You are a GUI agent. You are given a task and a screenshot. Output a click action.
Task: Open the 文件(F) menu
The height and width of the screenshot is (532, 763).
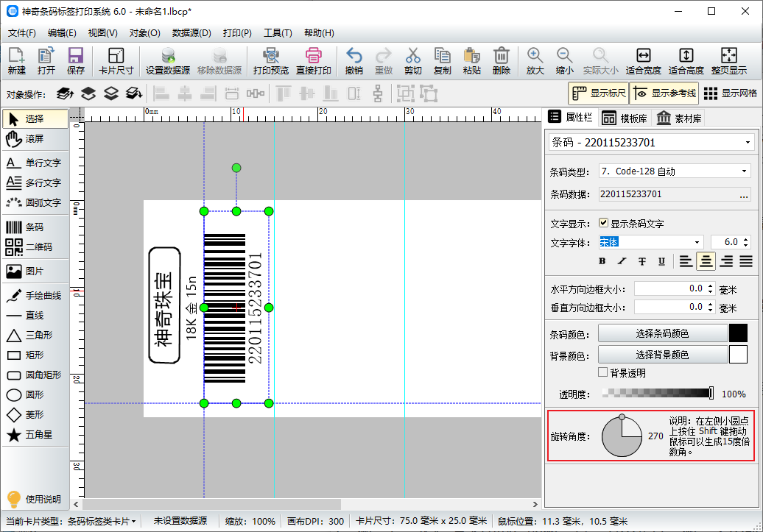tap(22, 33)
